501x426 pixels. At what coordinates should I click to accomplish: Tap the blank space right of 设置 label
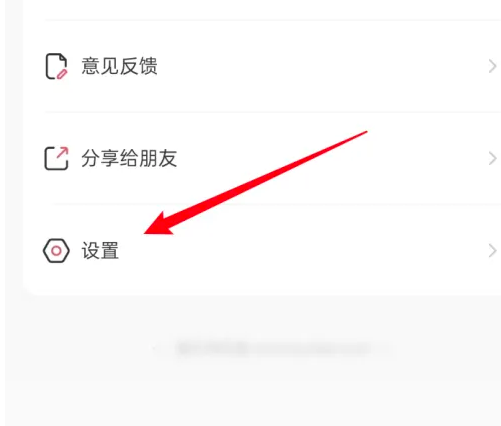[x=300, y=251]
